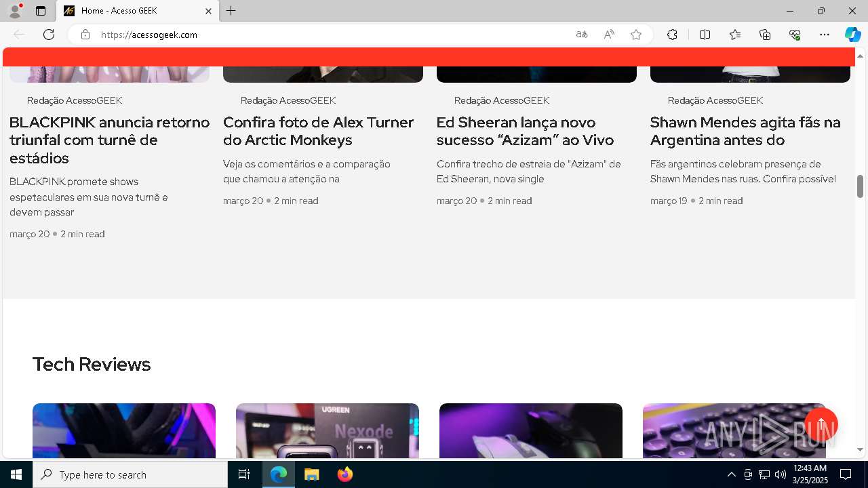The height and width of the screenshot is (488, 868).
Task: Open the volume control tray icon
Action: (780, 474)
